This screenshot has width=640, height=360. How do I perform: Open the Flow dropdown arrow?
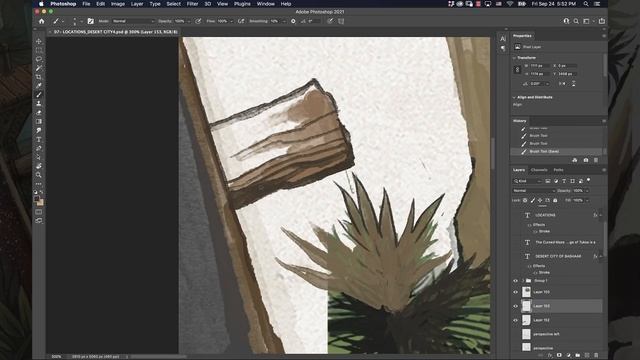[231, 21]
